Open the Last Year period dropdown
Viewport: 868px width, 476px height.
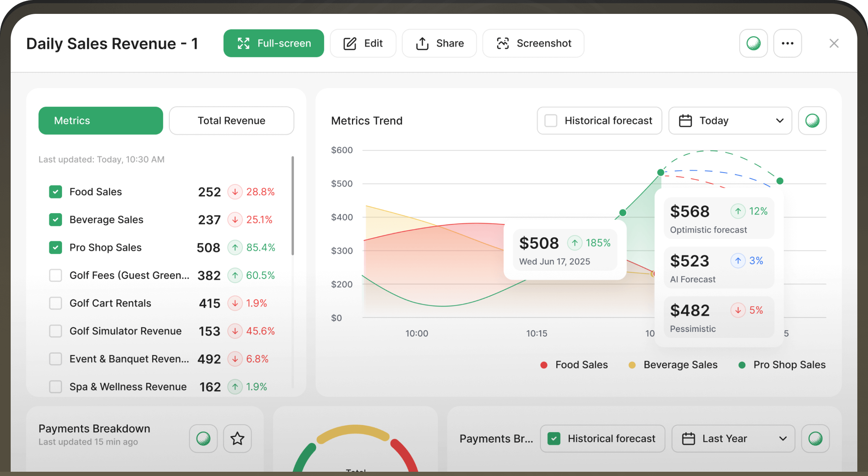coord(733,438)
